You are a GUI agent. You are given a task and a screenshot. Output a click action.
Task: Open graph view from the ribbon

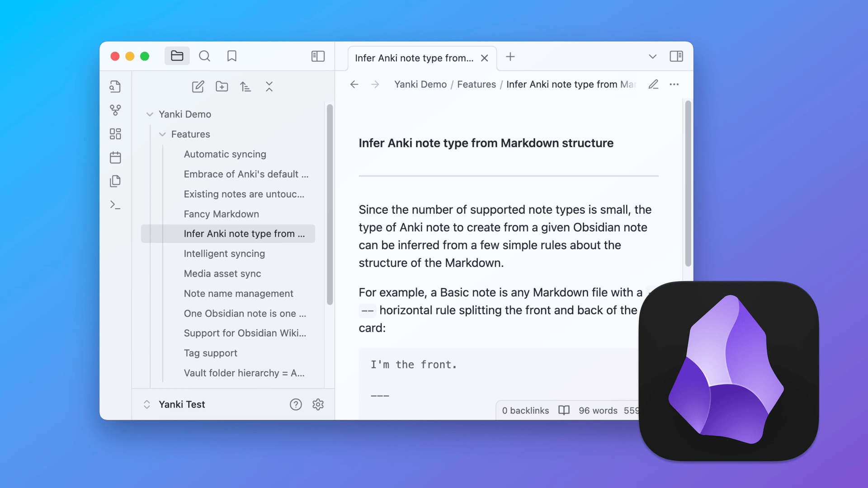115,110
